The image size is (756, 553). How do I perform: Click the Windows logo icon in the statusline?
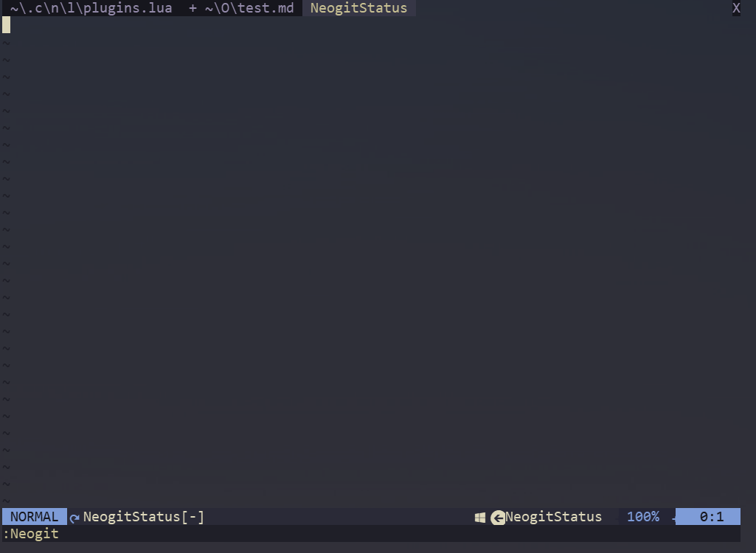click(480, 516)
